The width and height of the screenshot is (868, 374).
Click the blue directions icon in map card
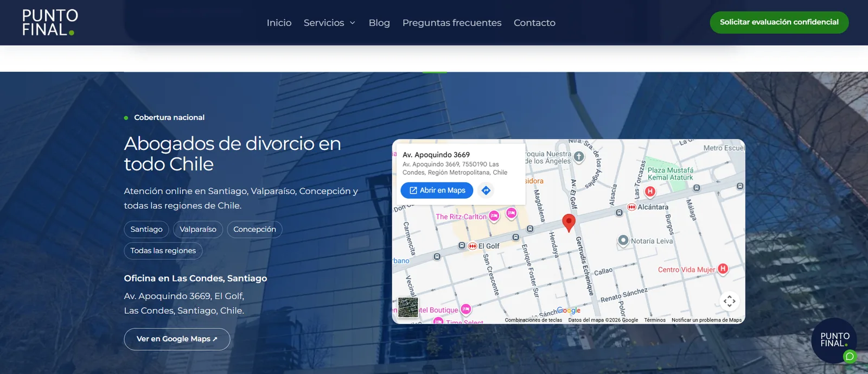pyautogui.click(x=486, y=191)
